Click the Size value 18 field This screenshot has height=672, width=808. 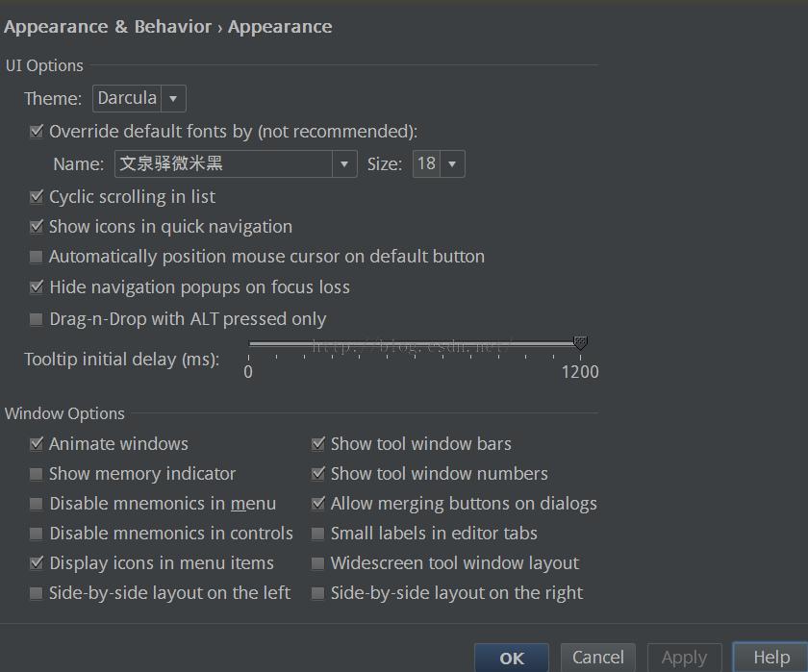426,163
